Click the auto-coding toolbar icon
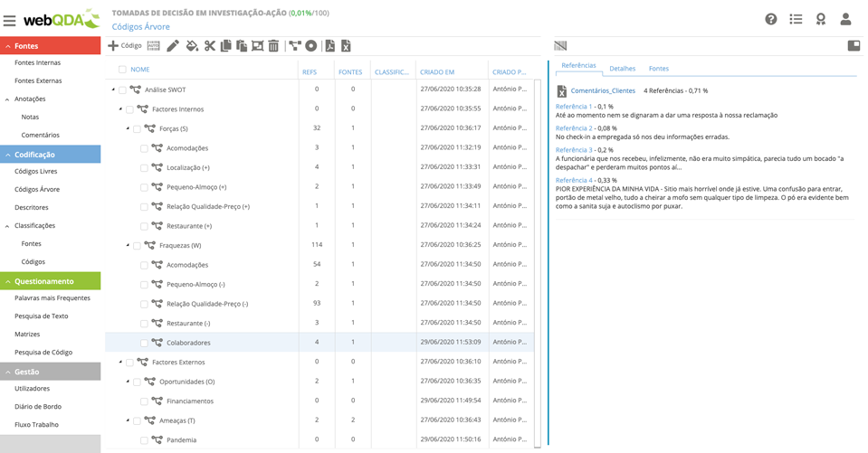 click(x=153, y=46)
